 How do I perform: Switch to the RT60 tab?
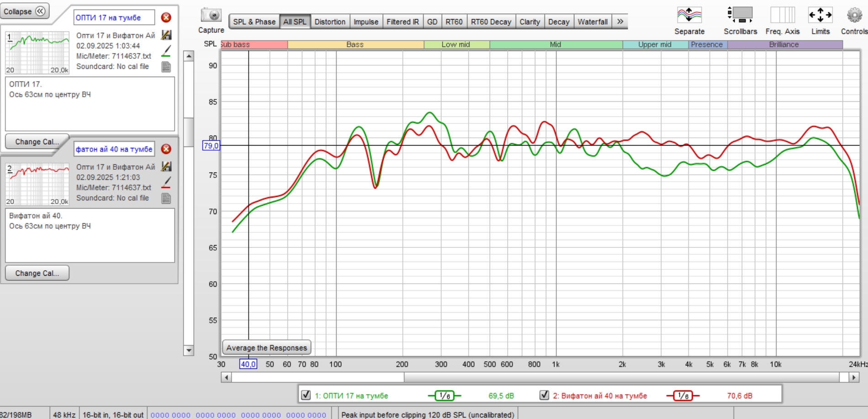[x=454, y=21]
